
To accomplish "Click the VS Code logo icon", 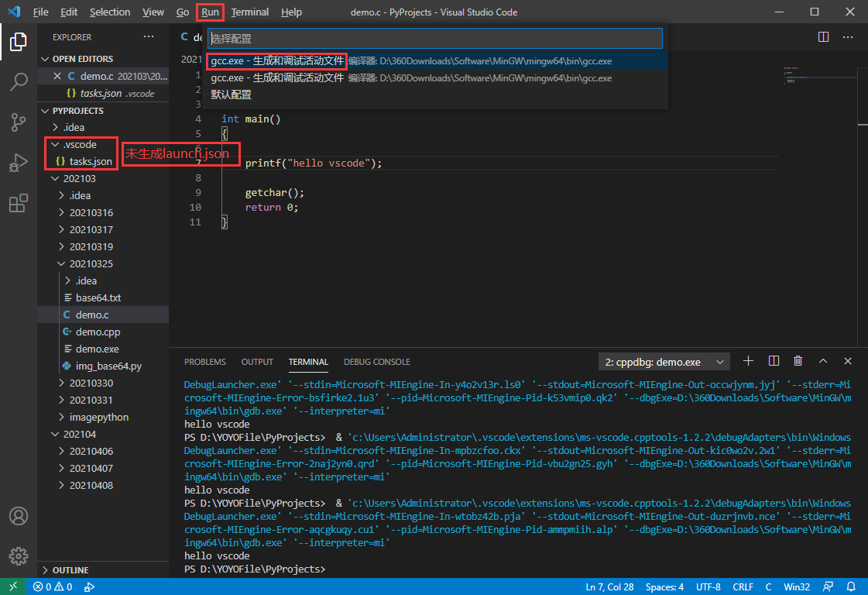I will coord(14,12).
